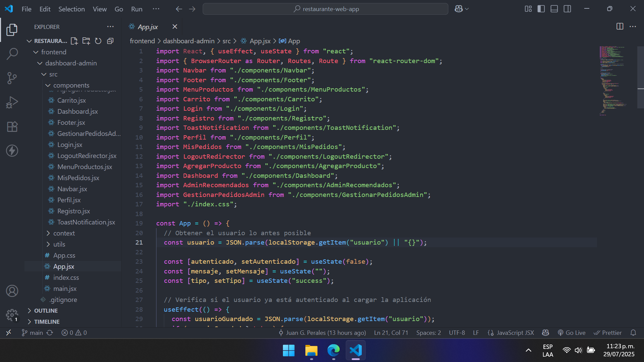Click the restaurante-web-app search box
This screenshot has width=644, height=362.
(325, 9)
